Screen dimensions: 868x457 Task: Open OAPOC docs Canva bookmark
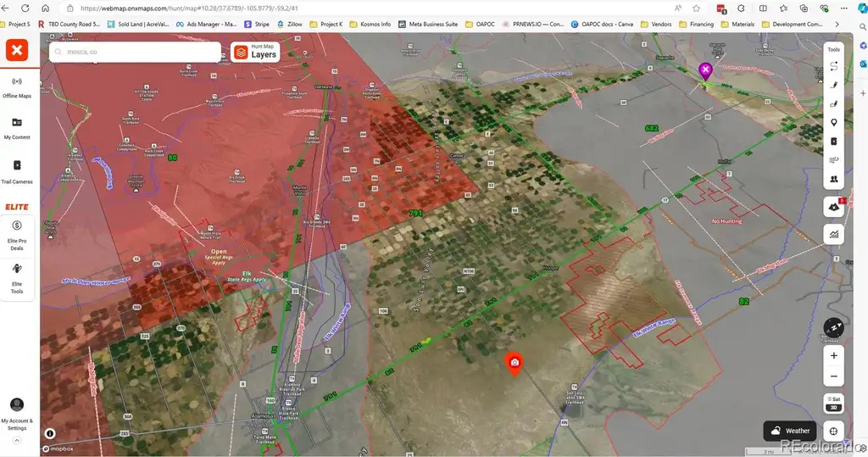tap(602, 25)
